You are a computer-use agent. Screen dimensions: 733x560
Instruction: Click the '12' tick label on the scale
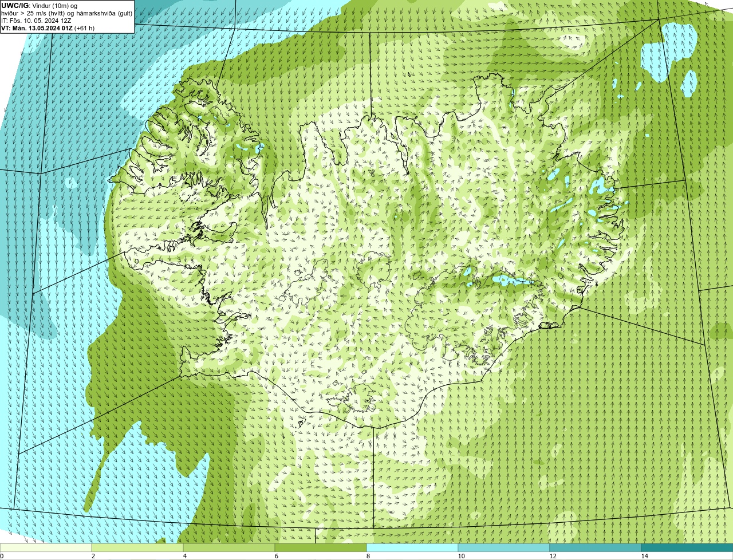pos(553,556)
